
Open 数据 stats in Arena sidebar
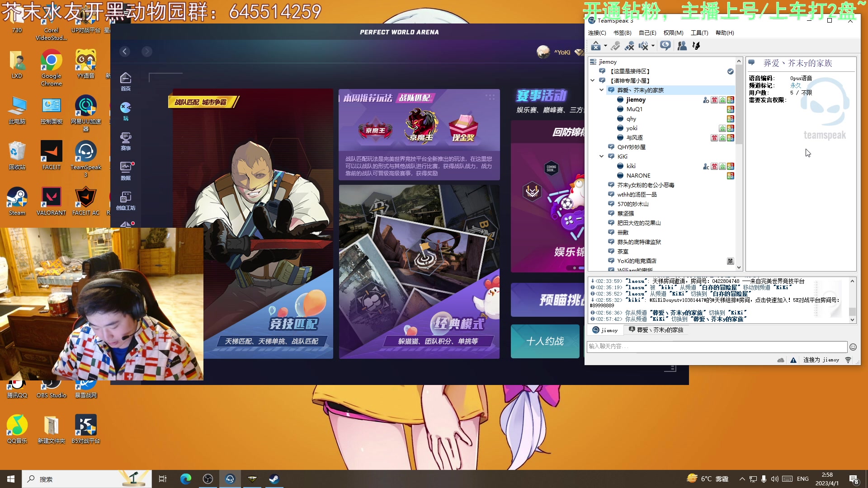pyautogui.click(x=126, y=171)
